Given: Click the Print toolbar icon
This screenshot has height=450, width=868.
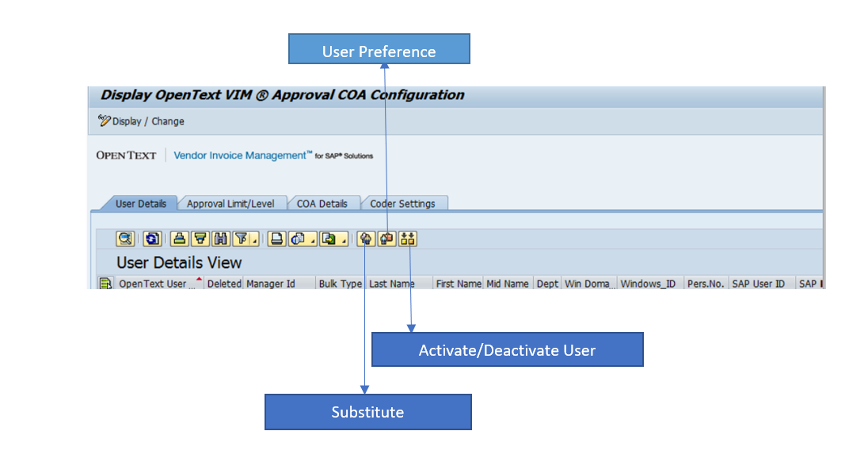Looking at the screenshot, I should tap(276, 238).
